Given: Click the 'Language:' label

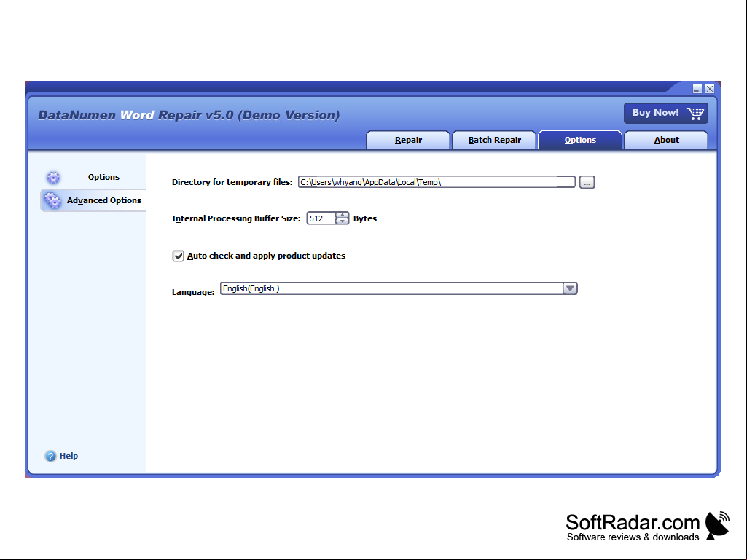Looking at the screenshot, I should [x=193, y=292].
